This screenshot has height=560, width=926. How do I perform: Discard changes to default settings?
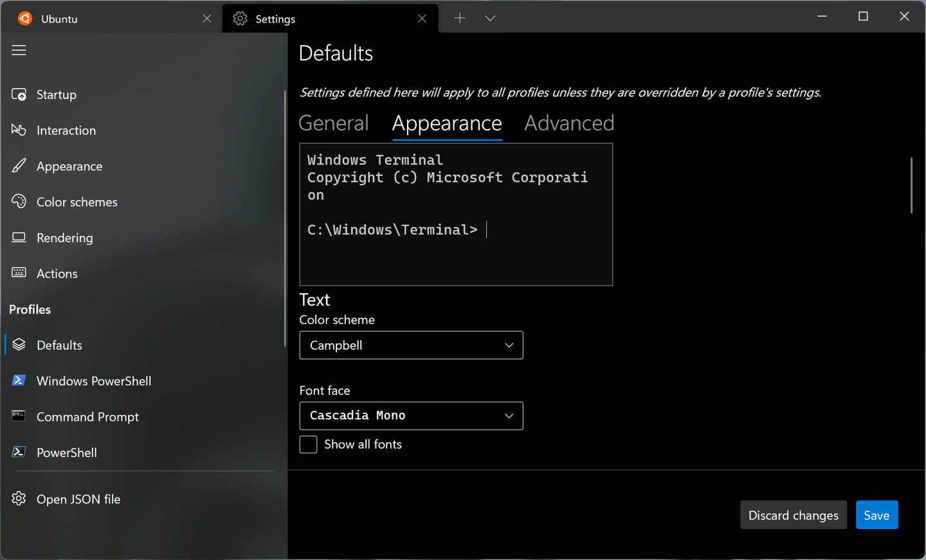coord(793,514)
